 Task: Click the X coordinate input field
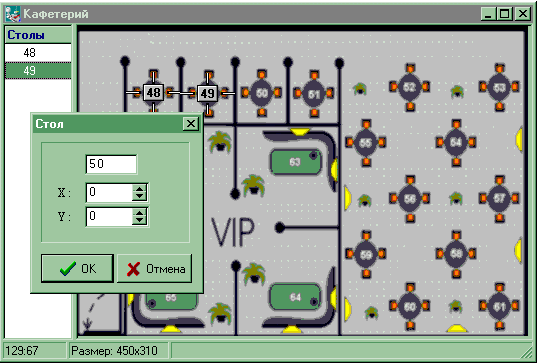(x=109, y=192)
